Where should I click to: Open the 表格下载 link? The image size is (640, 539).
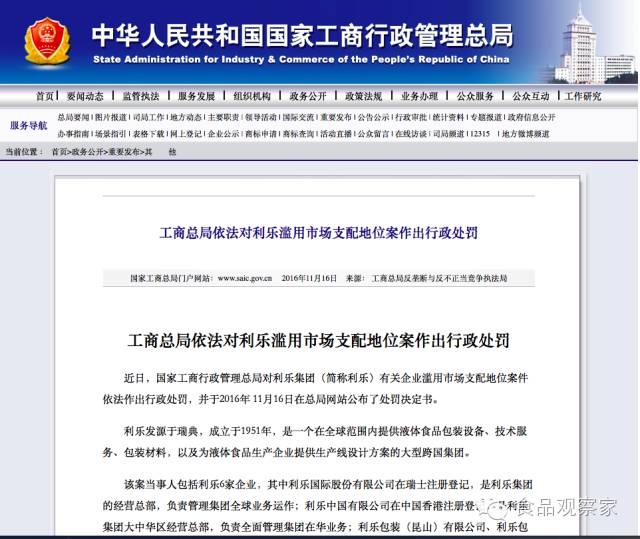click(x=149, y=134)
